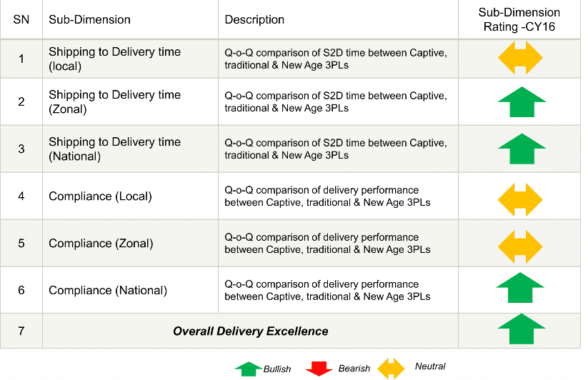Select the green arrow in Shipping National row
This screenshot has height=380, width=588.
click(522, 149)
